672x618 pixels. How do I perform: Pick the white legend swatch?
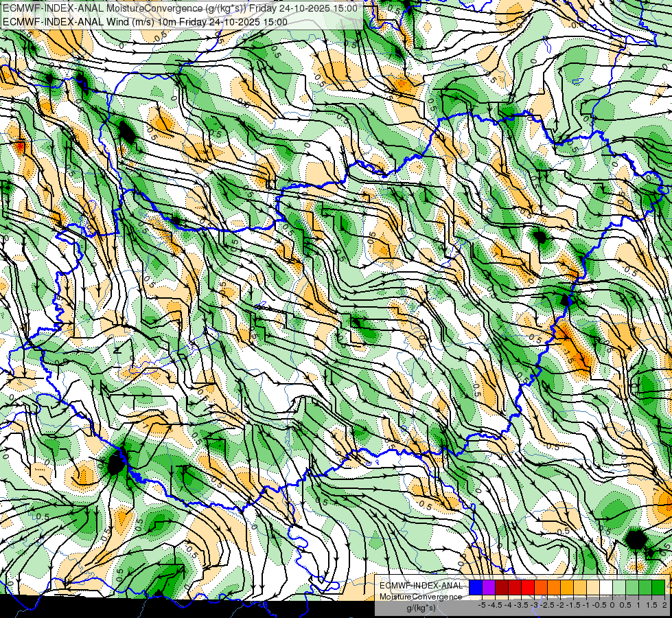pos(606,587)
